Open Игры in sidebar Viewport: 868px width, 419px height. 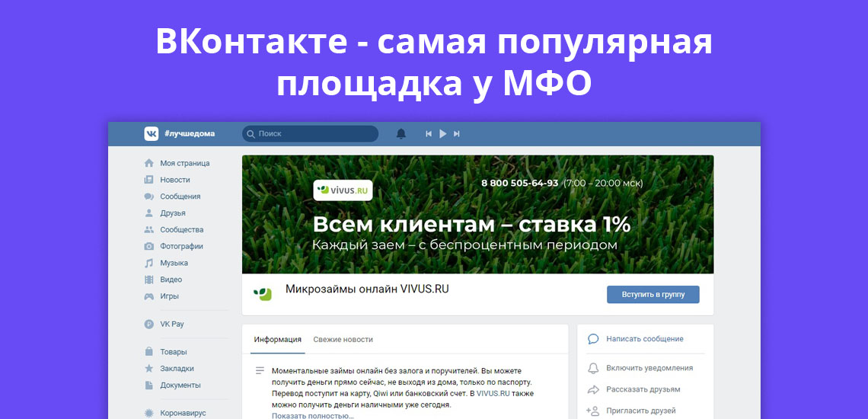point(169,296)
